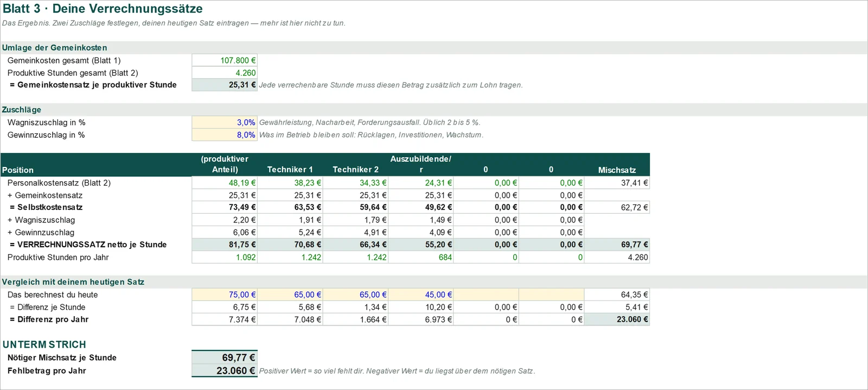
Task: Click the Das berechnest du heute row label
Action: coord(53,295)
